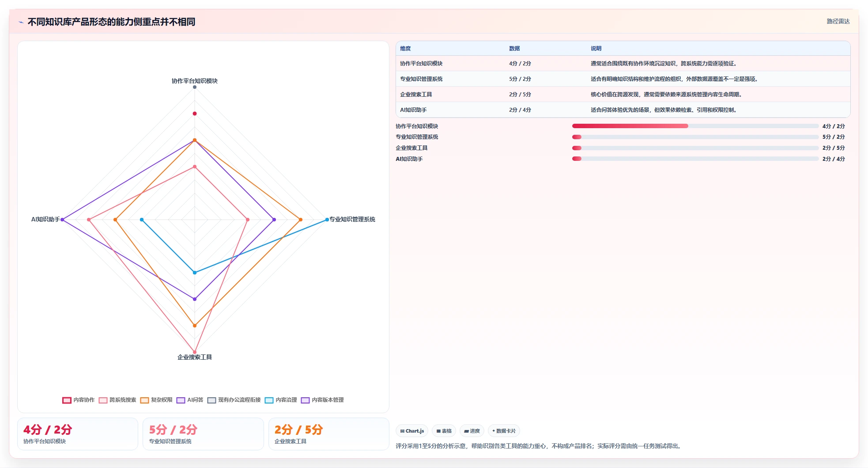
Task: Open the 2分 / 5分 企业搜索工具 card
Action: (329, 434)
